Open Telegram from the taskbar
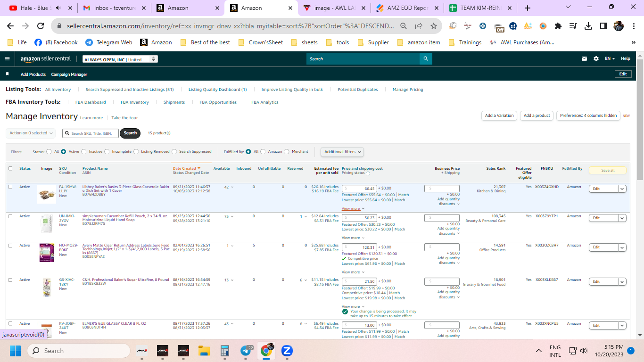644x362 pixels. pyautogui.click(x=246, y=351)
